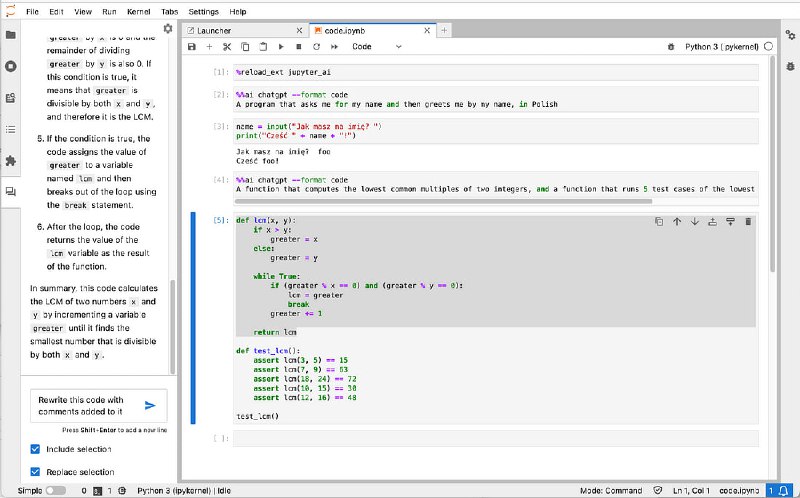The image size is (800, 498).
Task: Move cell 5 down
Action: tap(695, 221)
